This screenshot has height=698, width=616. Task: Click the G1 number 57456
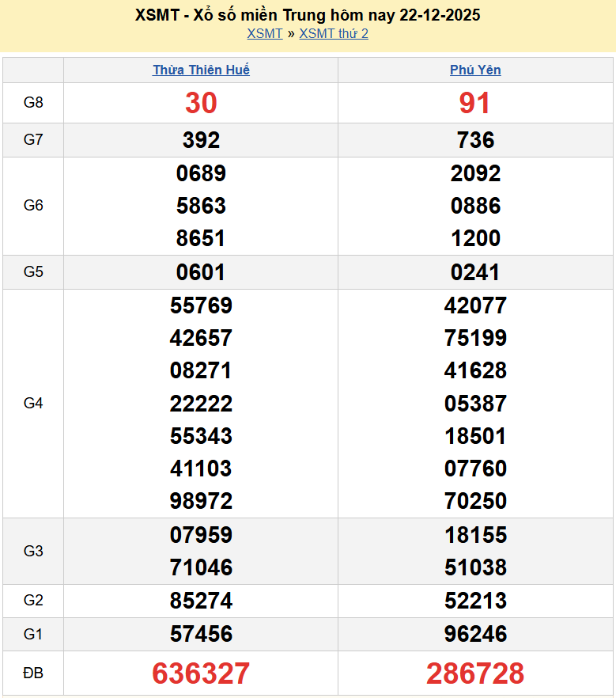click(201, 634)
